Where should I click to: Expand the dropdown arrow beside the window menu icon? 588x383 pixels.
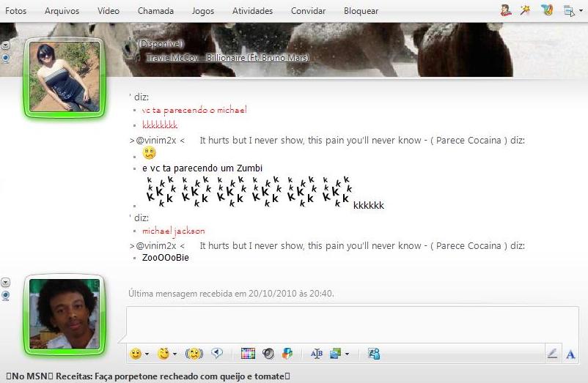point(581,10)
